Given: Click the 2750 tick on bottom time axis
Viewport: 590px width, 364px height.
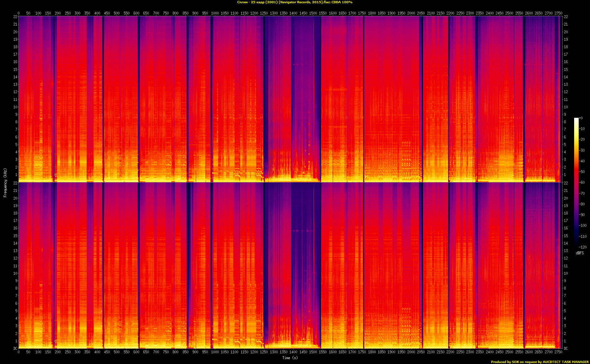Looking at the screenshot, I should [558, 352].
